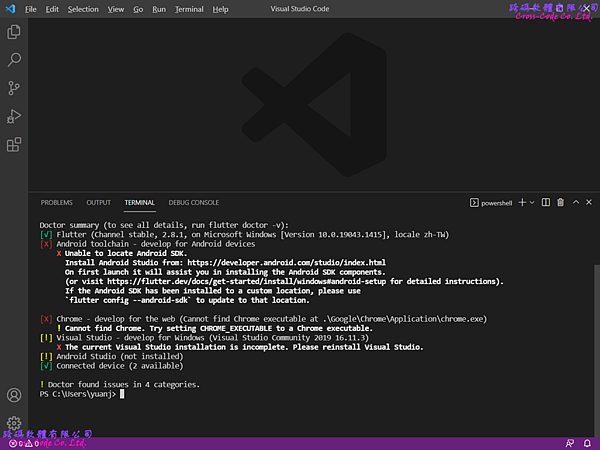Open the Go menu

pyautogui.click(x=138, y=9)
